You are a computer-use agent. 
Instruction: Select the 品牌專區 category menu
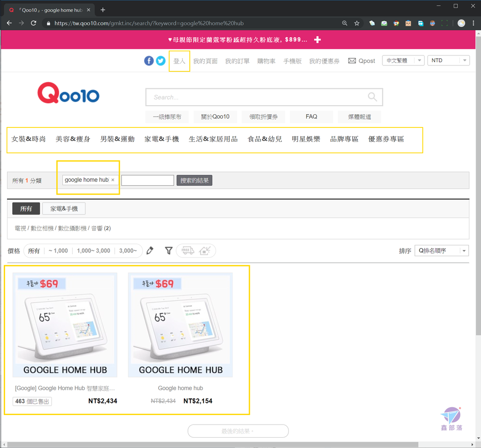pyautogui.click(x=344, y=139)
